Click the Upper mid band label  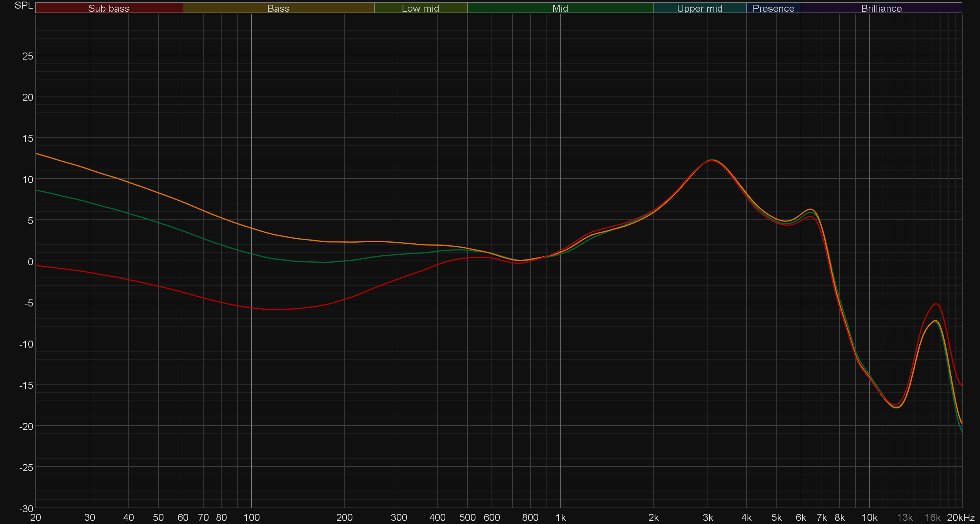click(x=699, y=8)
